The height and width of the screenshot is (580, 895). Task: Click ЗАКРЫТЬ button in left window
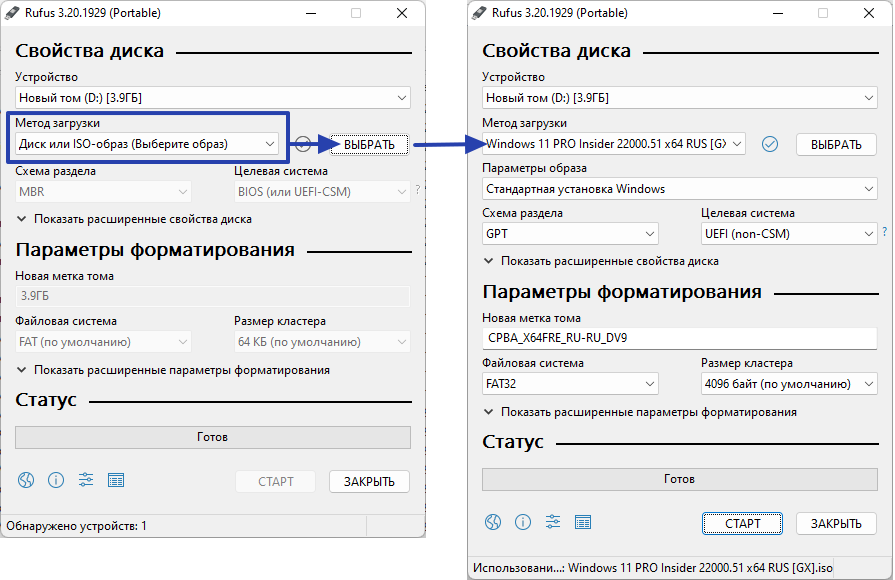pyautogui.click(x=369, y=482)
